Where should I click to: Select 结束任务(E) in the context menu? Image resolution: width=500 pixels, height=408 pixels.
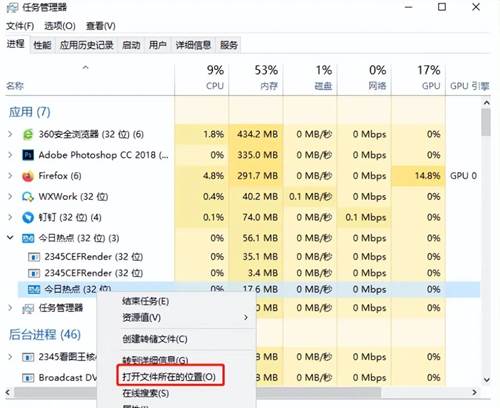pos(145,301)
